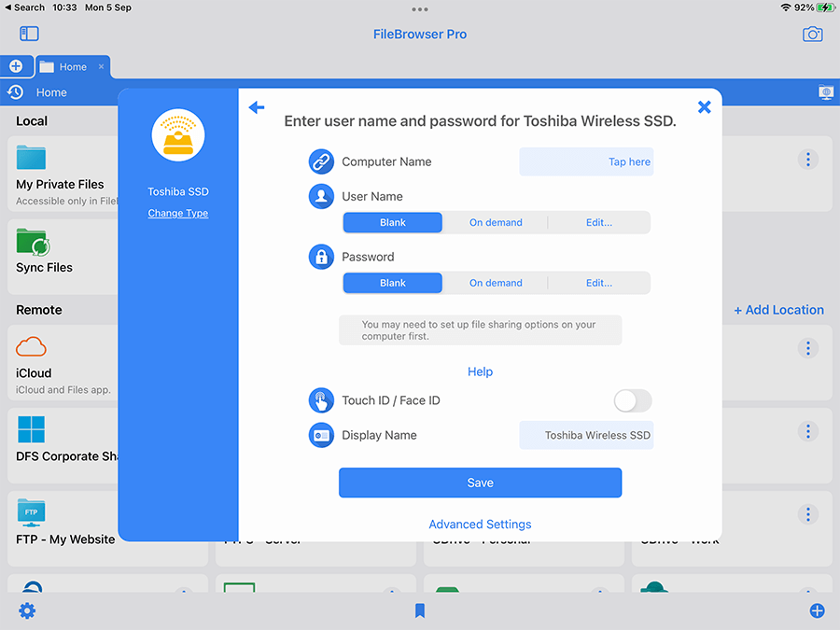The width and height of the screenshot is (840, 630).
Task: Tap the bookmark icon in bottom bar
Action: click(420, 611)
